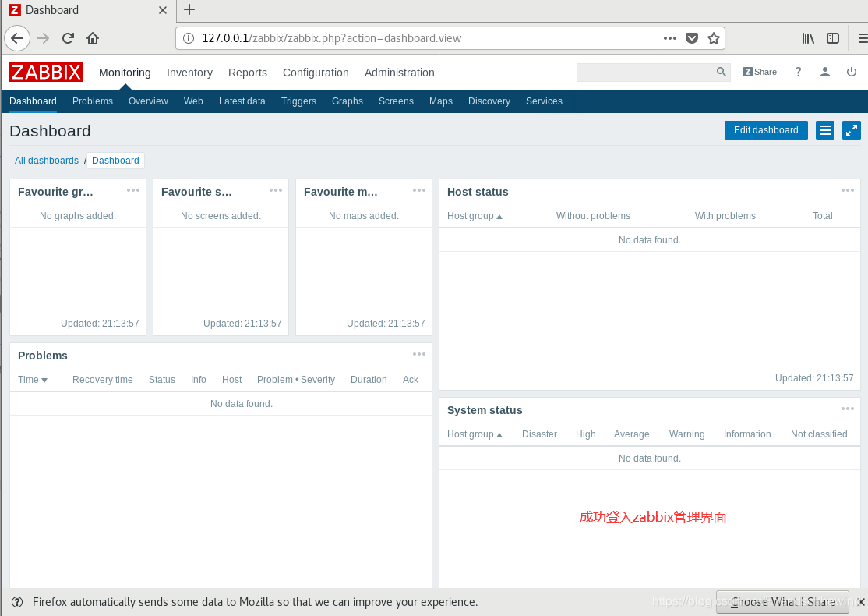868x616 pixels.
Task: Open site information icon in address bar
Action: pos(189,38)
